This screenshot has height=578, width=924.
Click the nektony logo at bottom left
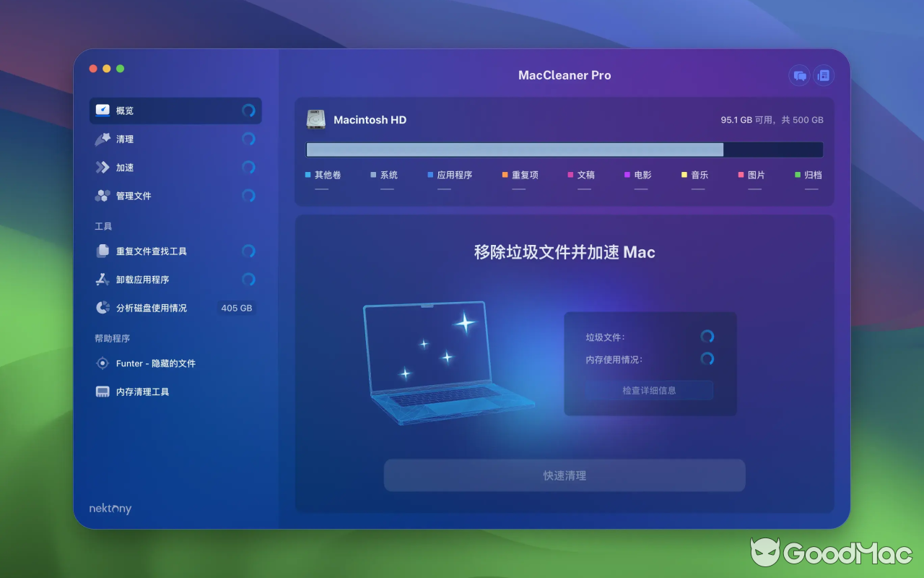pos(109,508)
